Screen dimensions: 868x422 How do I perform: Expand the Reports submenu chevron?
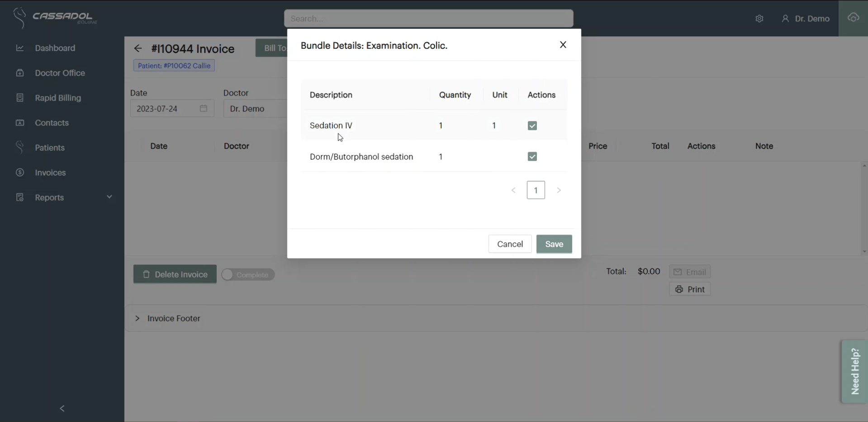tap(109, 197)
